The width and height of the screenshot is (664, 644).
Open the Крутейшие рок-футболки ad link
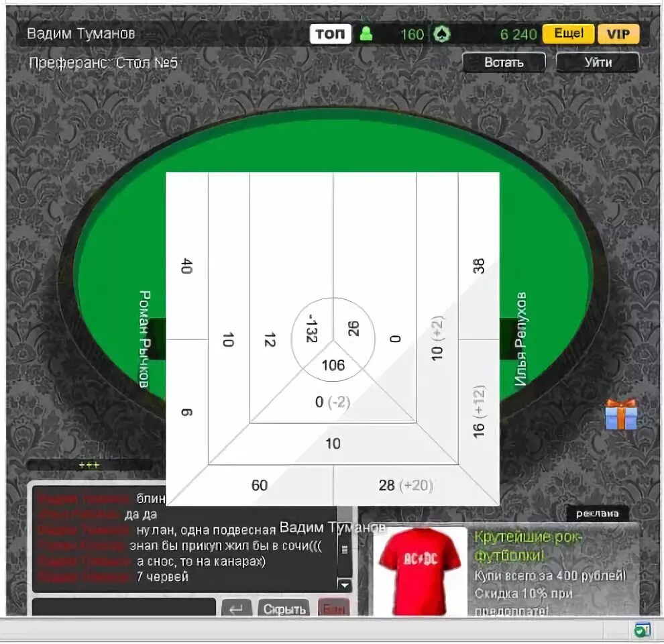(x=529, y=545)
